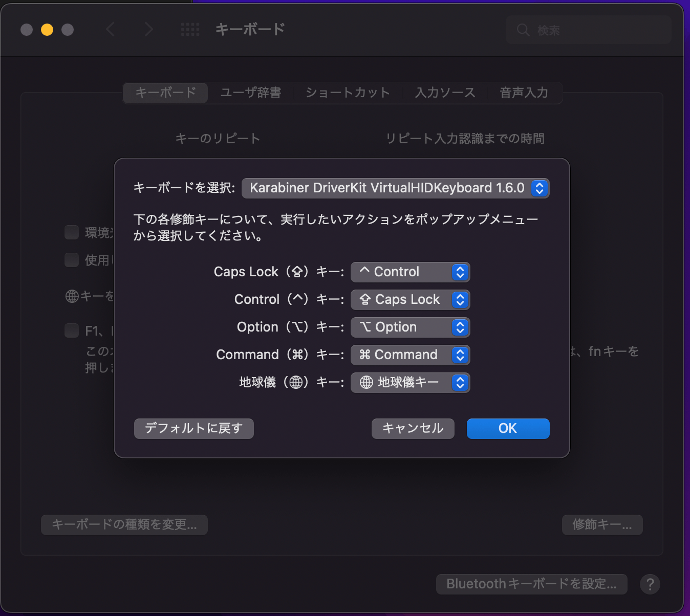Click Bluetoothキーボードを設定… button
Image resolution: width=690 pixels, height=616 pixels.
click(532, 584)
